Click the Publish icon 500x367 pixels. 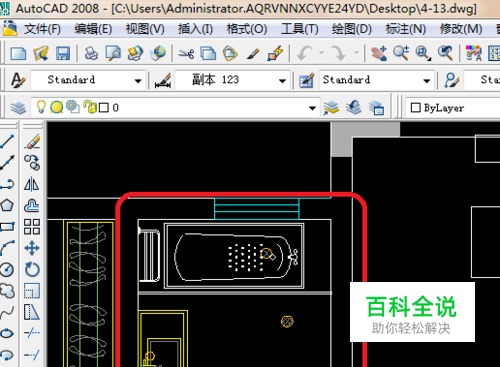135,53
